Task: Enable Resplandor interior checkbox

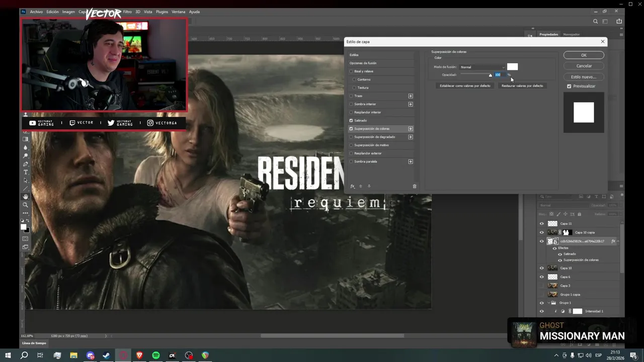Action: pyautogui.click(x=351, y=112)
